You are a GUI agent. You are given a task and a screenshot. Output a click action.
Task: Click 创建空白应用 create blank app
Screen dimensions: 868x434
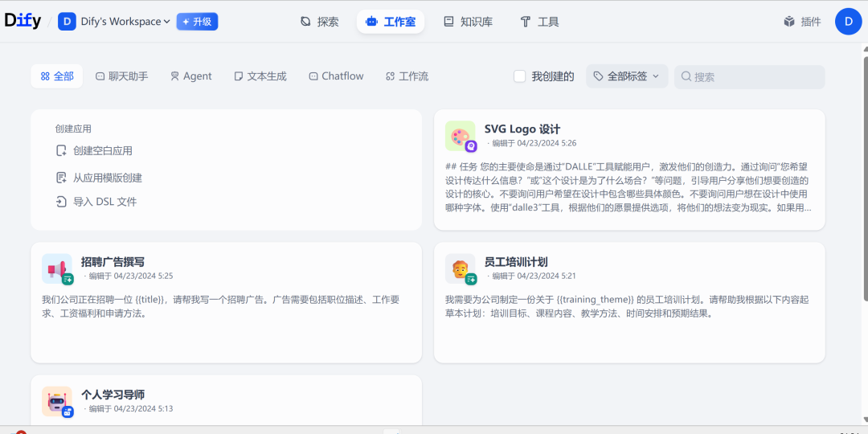point(94,150)
